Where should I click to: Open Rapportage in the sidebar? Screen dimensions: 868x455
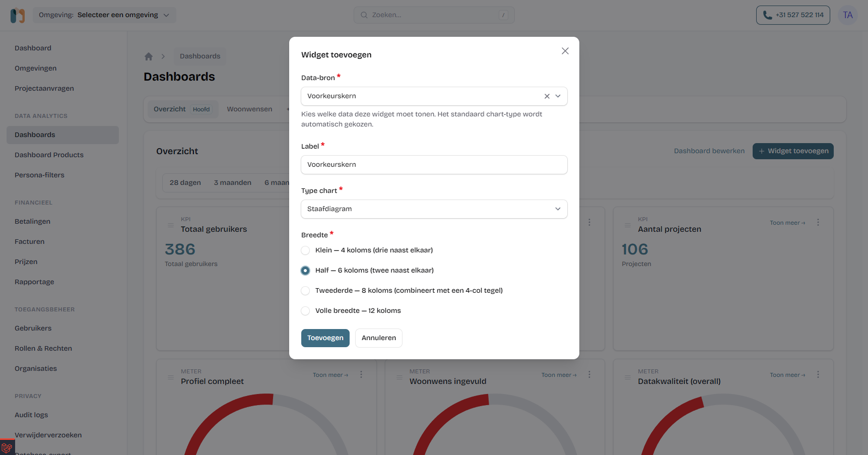[x=34, y=282]
